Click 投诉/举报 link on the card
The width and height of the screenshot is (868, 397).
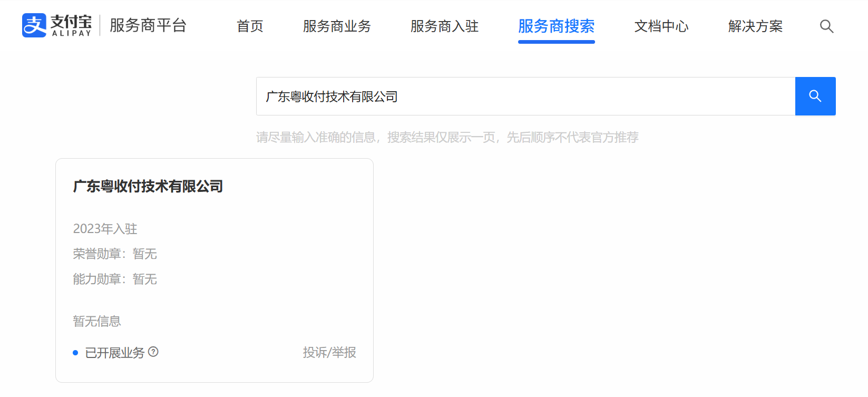[329, 352]
